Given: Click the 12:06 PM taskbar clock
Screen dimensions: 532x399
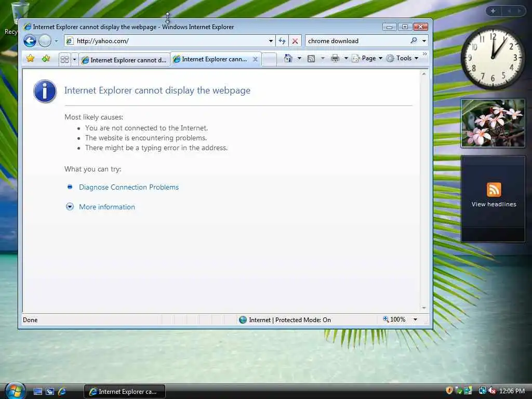Looking at the screenshot, I should [512, 391].
